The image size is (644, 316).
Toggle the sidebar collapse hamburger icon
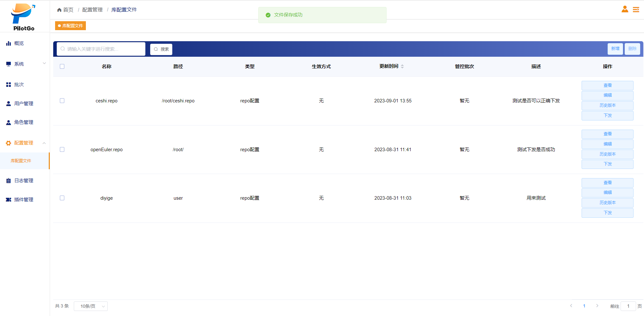[x=636, y=10]
